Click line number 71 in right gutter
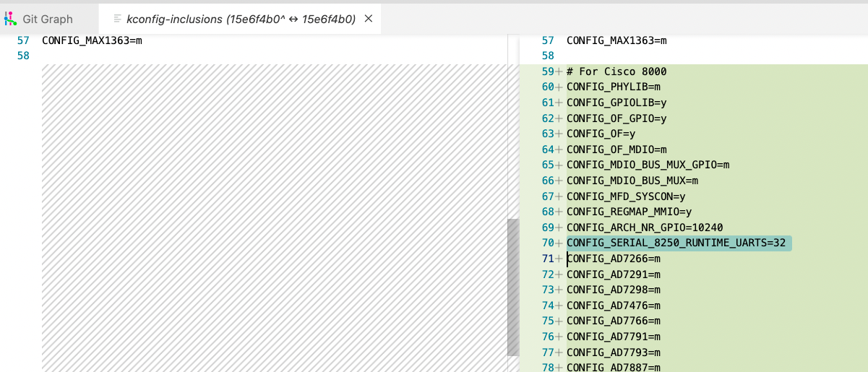Screen dimensions: 868x372 548,259
